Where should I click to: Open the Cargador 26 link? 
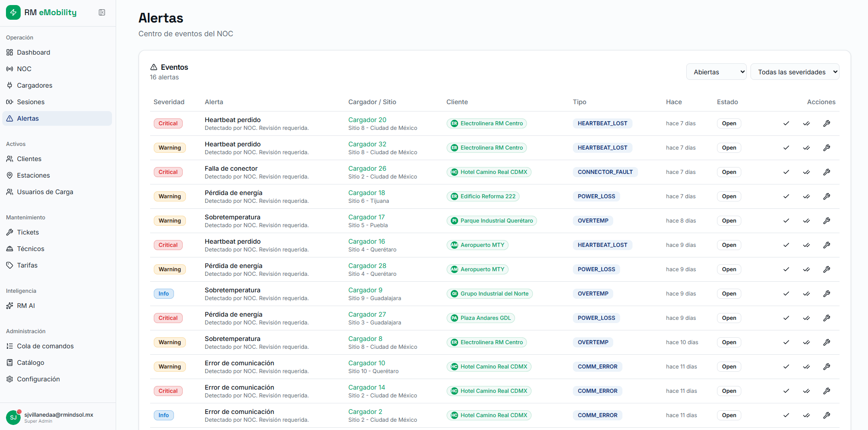click(367, 168)
